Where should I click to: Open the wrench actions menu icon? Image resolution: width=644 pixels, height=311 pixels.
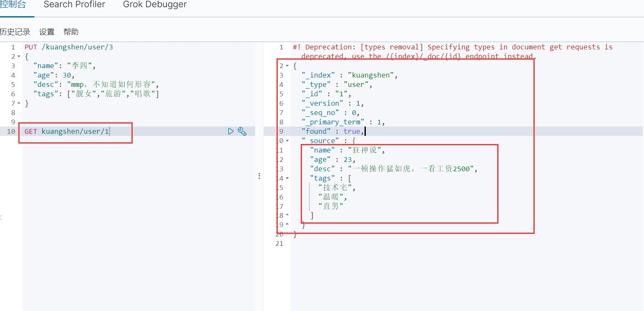(242, 131)
